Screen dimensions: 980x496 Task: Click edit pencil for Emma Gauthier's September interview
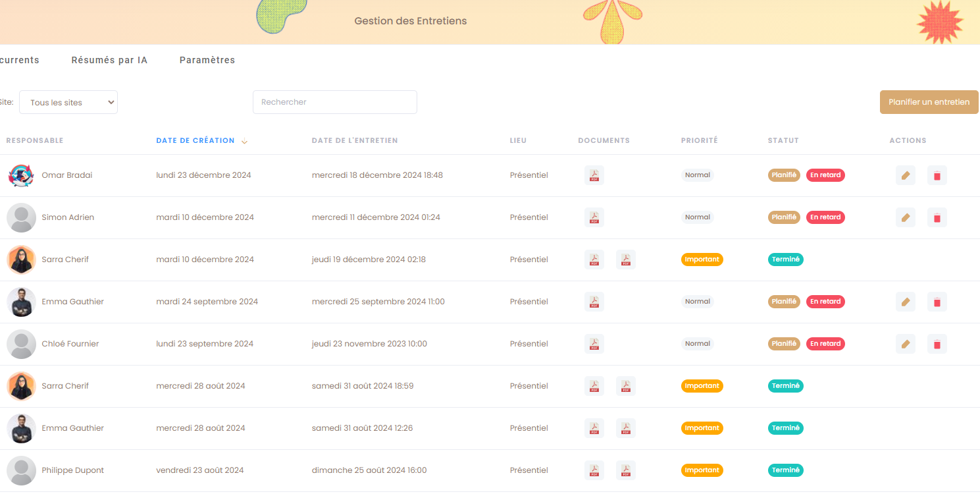pyautogui.click(x=905, y=302)
